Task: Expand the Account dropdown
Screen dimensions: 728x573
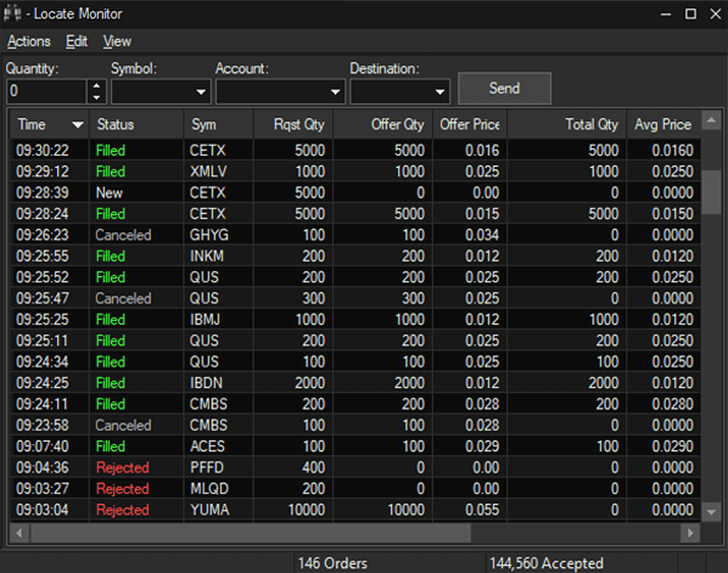Action: click(335, 92)
